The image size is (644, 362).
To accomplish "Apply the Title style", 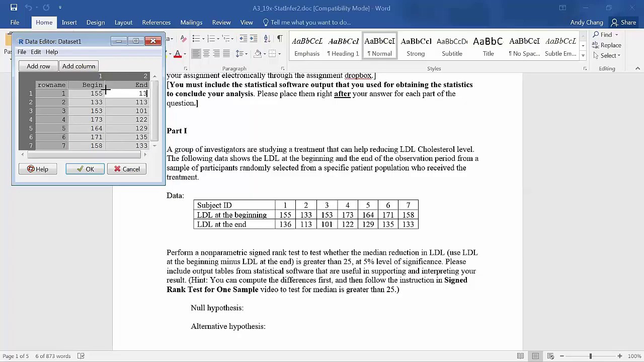I will point(488,47).
